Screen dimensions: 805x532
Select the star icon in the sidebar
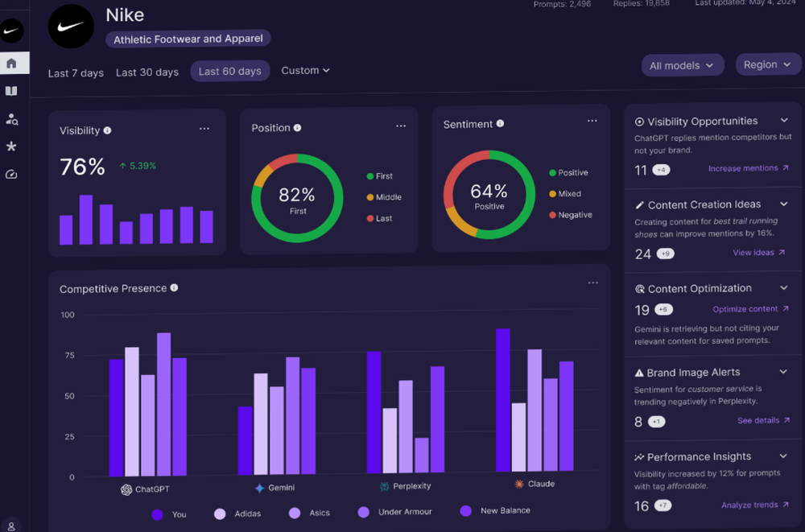11,146
